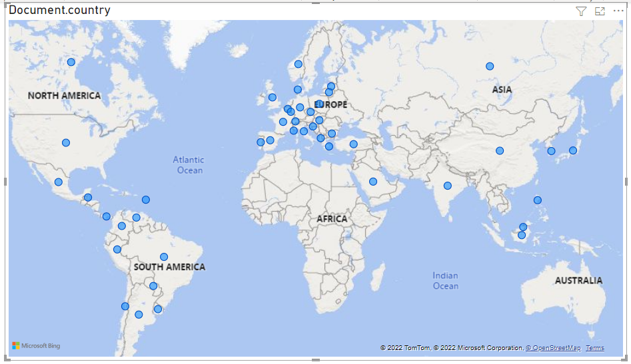Select the data bubble over Saudi Arabia
The image size is (631, 364).
point(373,182)
